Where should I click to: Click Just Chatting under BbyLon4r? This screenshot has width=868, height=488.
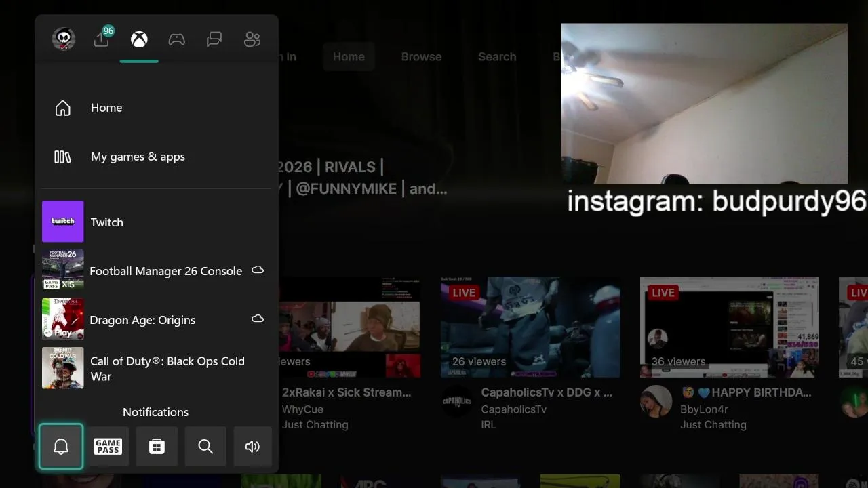coord(713,425)
